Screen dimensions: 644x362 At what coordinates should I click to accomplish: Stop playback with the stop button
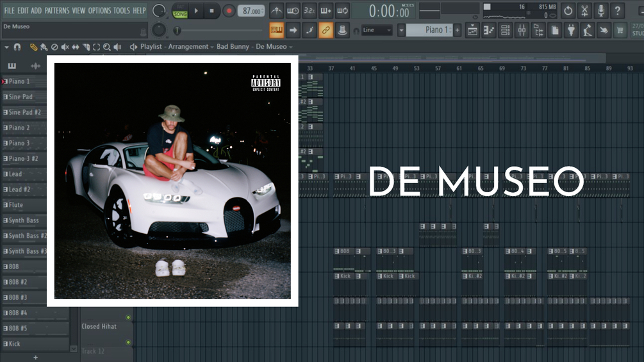(211, 11)
